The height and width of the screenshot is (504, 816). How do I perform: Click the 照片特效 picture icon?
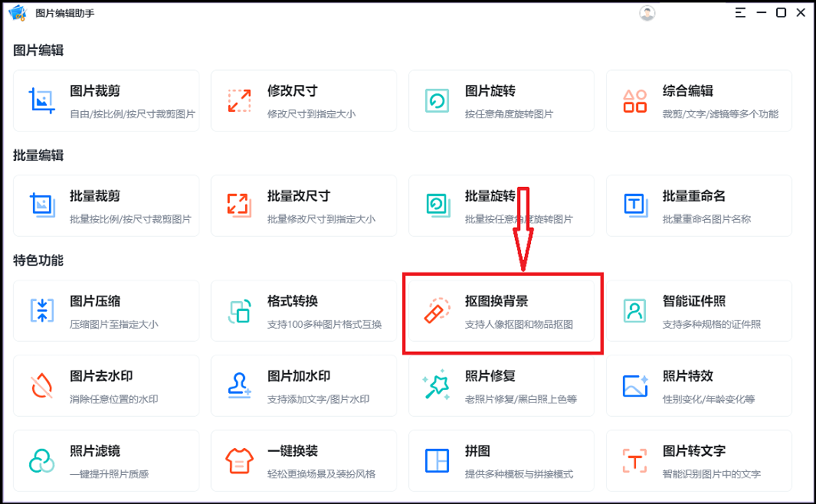(635, 385)
